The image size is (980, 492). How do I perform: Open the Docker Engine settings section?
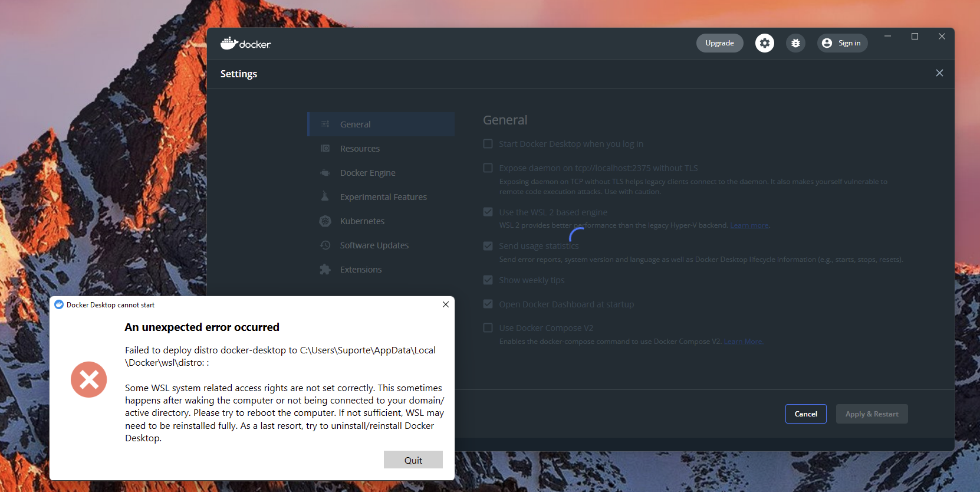click(x=382, y=172)
